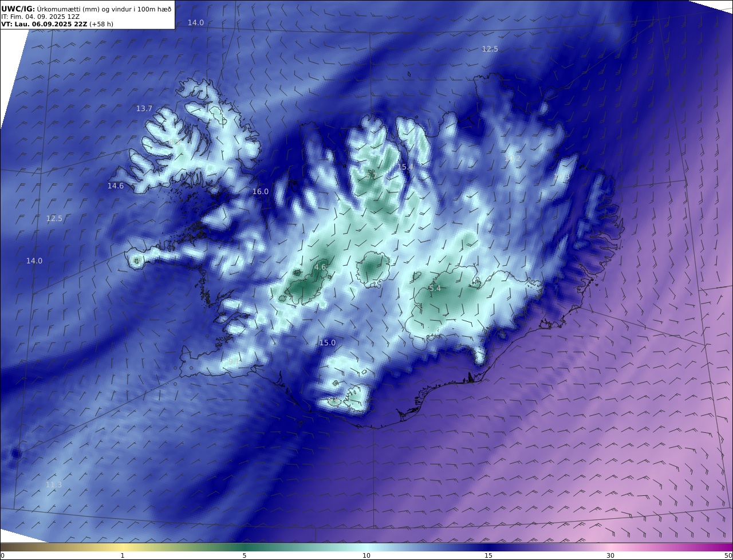Click the 'VT: Lau. 06.09.2025 22Z' valid time
Viewport: 733px width, 560px height.
point(44,25)
